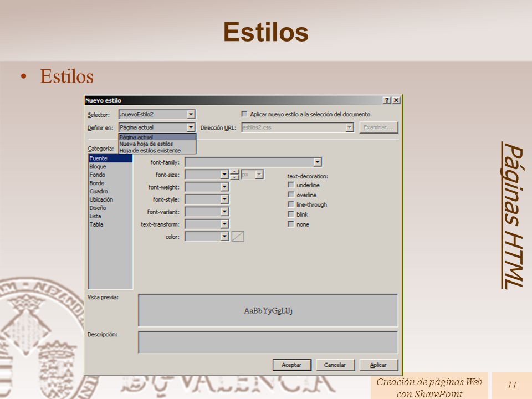This screenshot has height=399, width=532.
Task: Check Aplicar nuevo estilo a la selección del documento
Action: click(x=244, y=114)
